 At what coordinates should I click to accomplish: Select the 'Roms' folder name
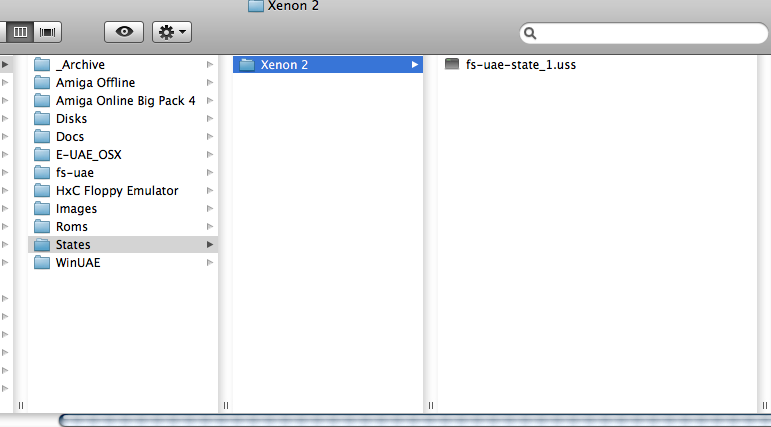tap(72, 226)
